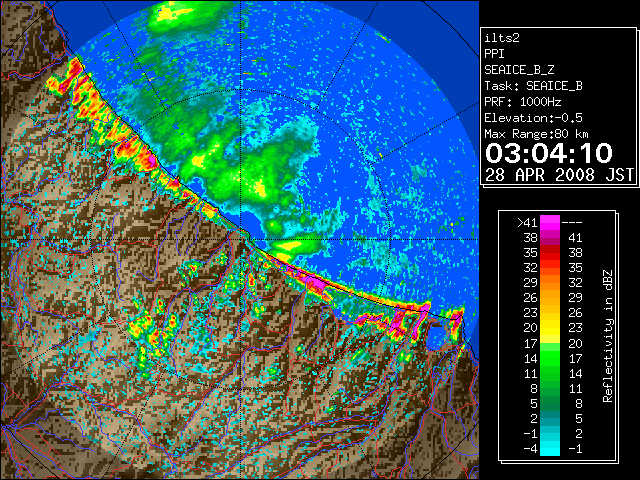
Task: Click the 03:04:10 timestamp
Action: click(549, 153)
